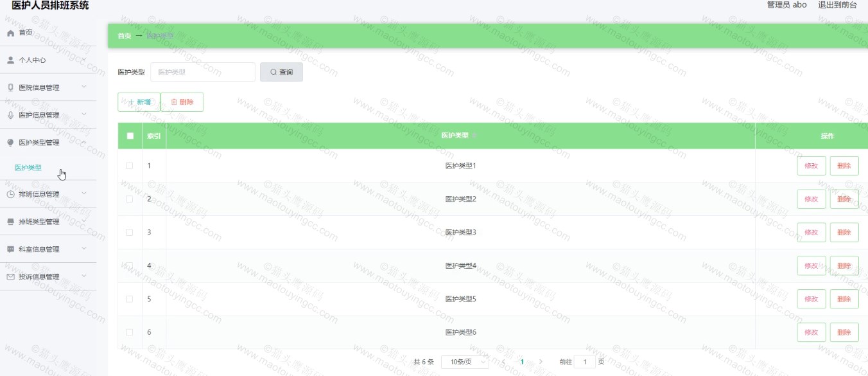Click 删除 for row 医护类型5

(x=844, y=299)
